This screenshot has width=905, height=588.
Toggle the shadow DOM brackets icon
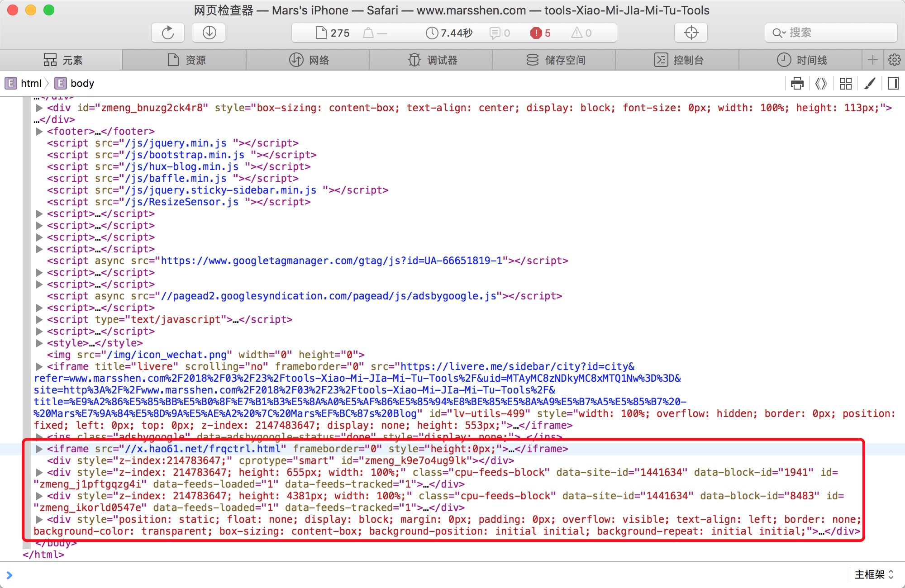tap(821, 83)
